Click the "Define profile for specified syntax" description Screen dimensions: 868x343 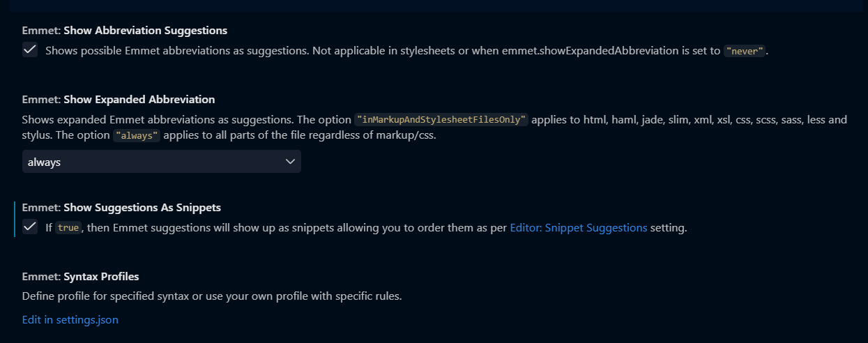click(x=212, y=296)
